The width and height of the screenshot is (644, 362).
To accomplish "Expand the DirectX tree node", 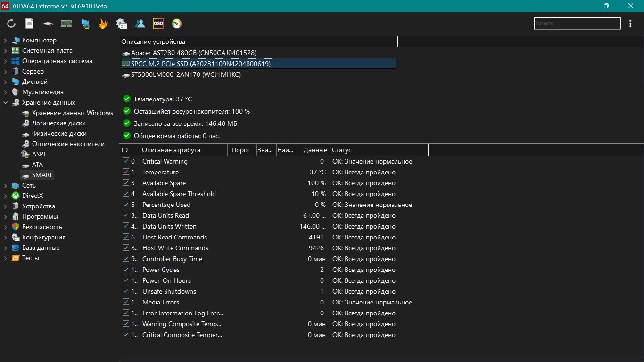I will tap(6, 196).
